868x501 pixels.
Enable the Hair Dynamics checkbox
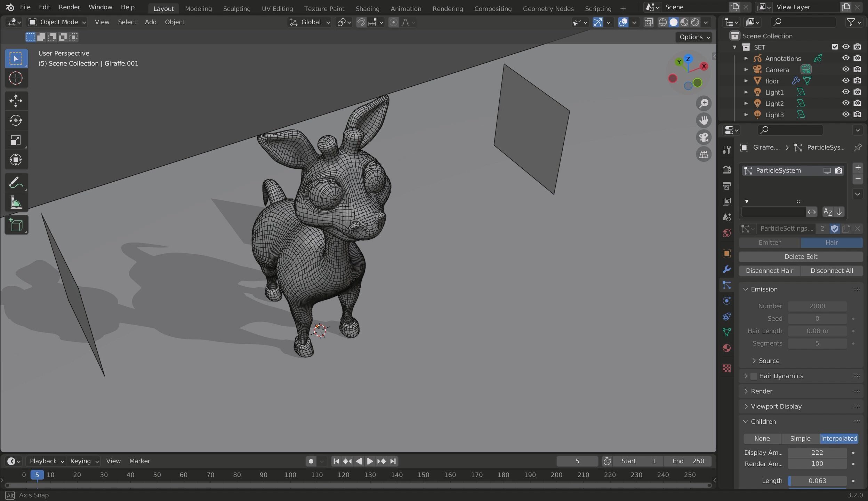click(754, 376)
